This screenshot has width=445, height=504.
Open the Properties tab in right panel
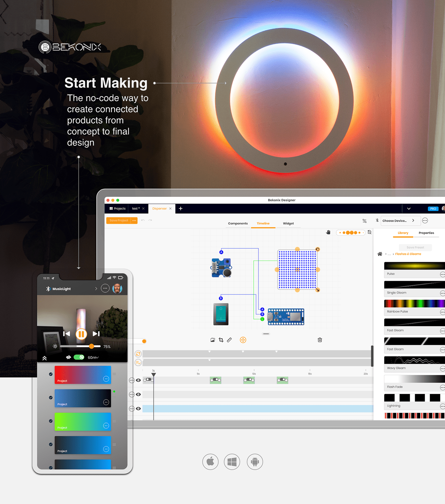426,233
